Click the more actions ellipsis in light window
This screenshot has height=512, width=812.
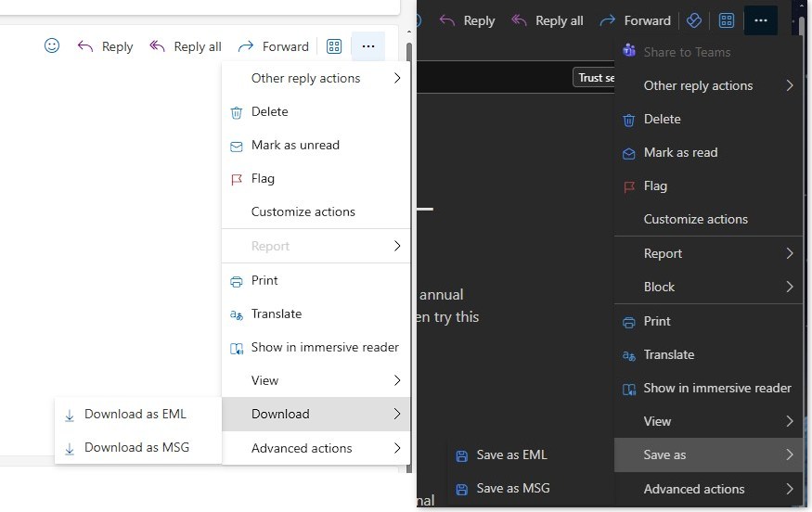[x=368, y=46]
